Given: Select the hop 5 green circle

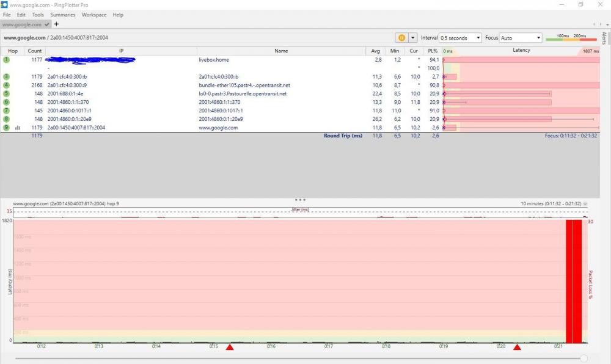Looking at the screenshot, I should tap(7, 93).
